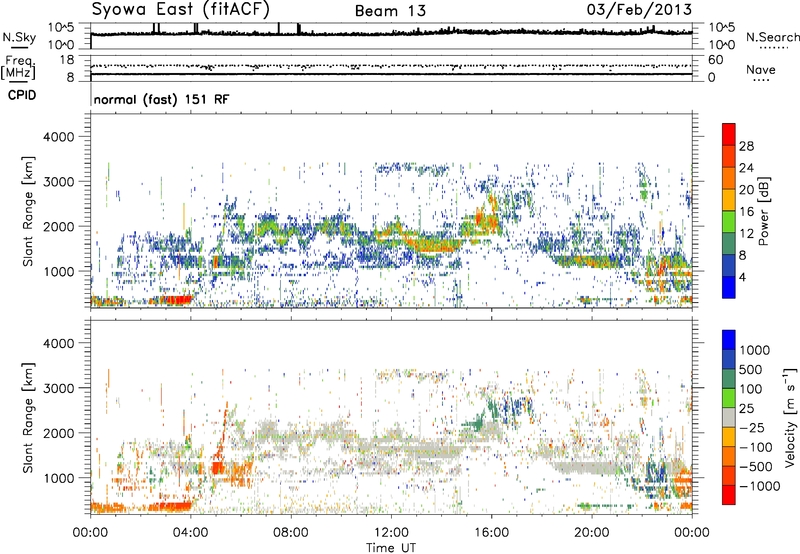
Task: Select the "Beam 13" heading
Action: 390,11
